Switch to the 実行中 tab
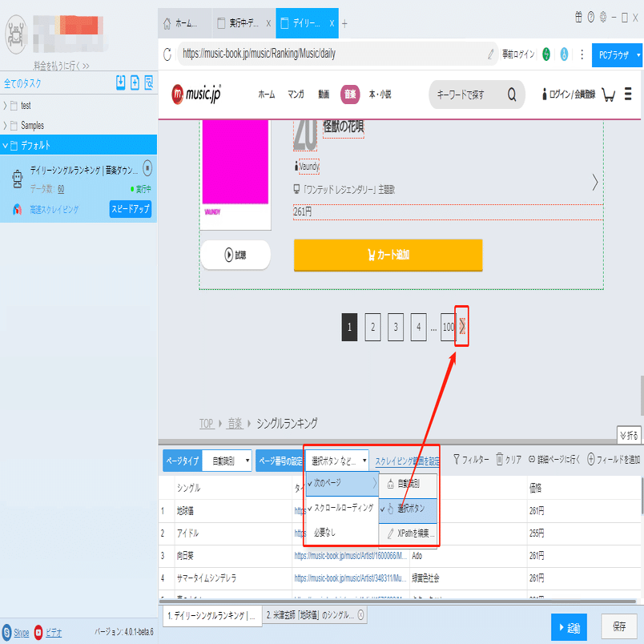Image resolution: width=644 pixels, height=644 pixels. coord(244,23)
